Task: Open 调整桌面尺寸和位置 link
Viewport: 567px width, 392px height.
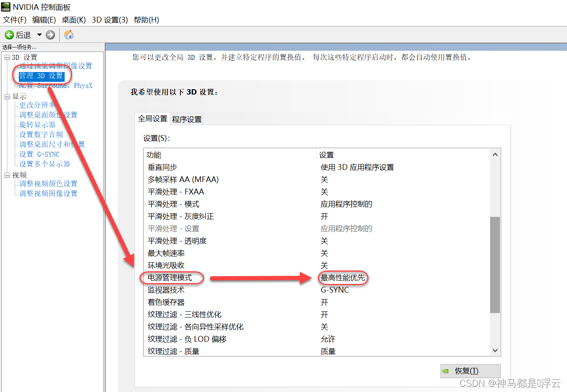Action: [x=52, y=144]
